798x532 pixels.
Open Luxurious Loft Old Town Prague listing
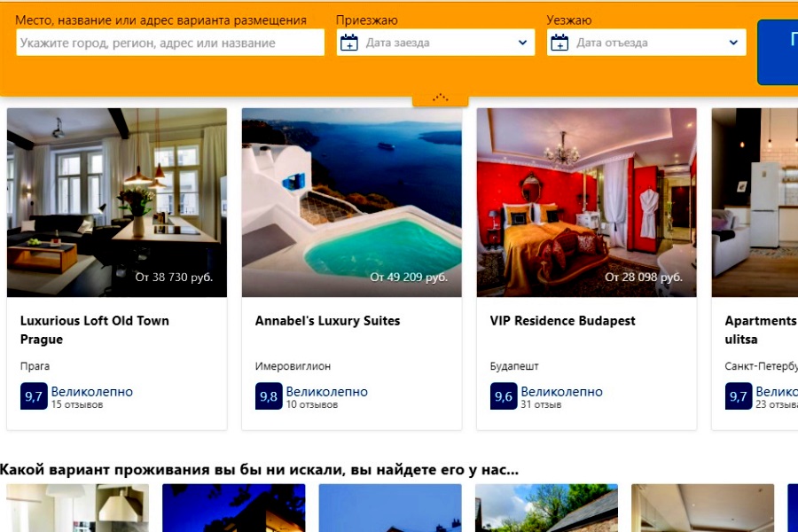coord(95,330)
